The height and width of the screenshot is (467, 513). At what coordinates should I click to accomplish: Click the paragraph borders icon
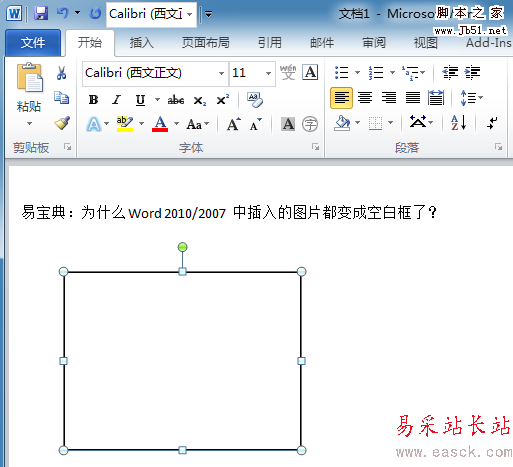[x=375, y=124]
